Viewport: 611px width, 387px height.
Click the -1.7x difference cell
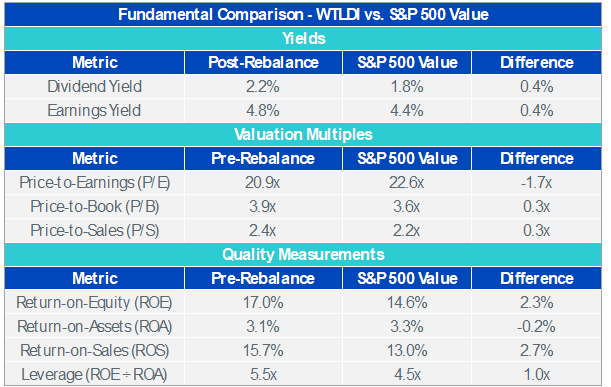[x=537, y=182]
